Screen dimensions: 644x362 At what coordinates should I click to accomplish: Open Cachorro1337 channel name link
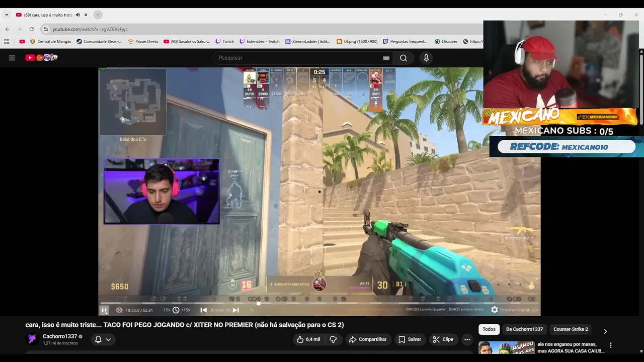(60, 336)
